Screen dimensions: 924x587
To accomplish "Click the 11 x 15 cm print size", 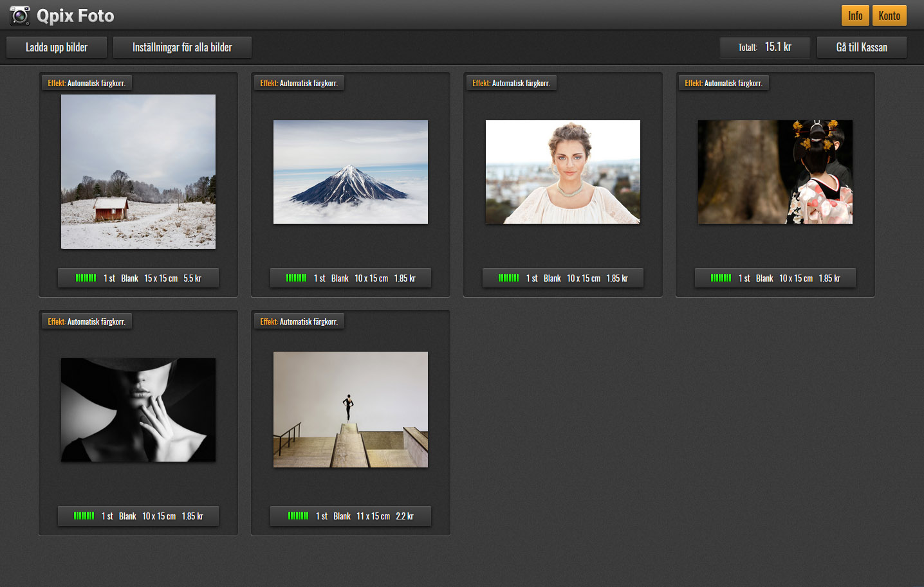I will coord(373,516).
